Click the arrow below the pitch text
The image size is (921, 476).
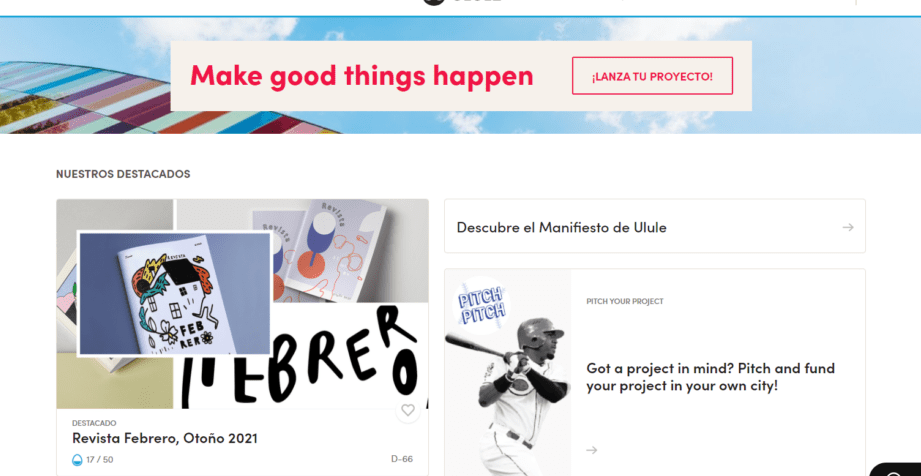pyautogui.click(x=591, y=450)
